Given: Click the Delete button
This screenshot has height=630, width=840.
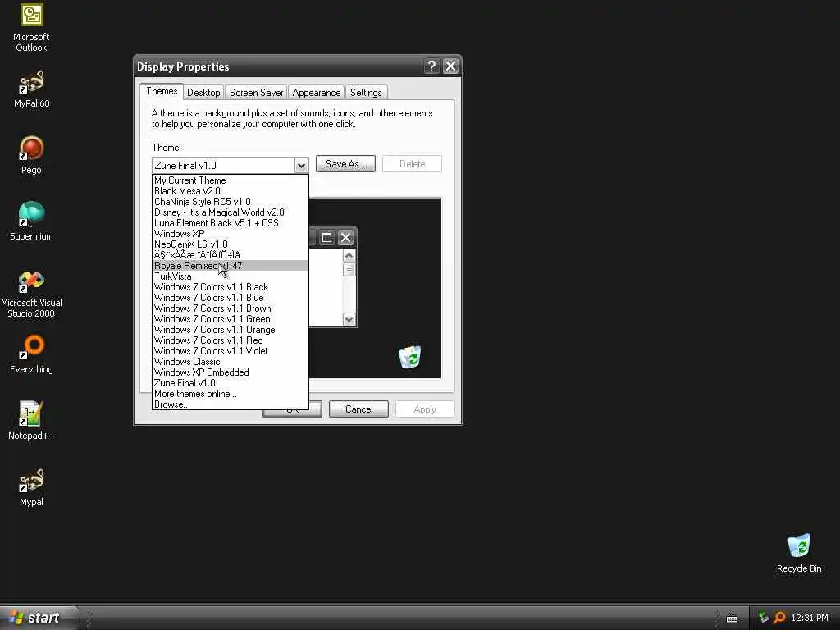Looking at the screenshot, I should click(412, 164).
